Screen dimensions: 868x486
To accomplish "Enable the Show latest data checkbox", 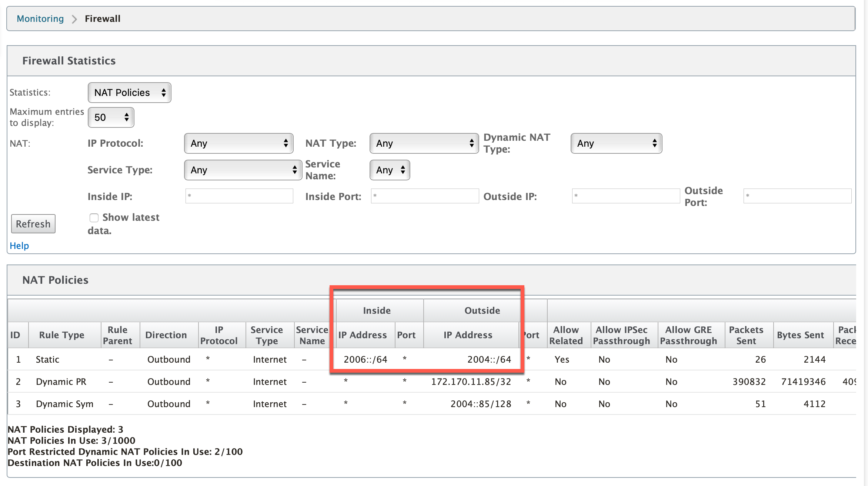I will click(94, 217).
